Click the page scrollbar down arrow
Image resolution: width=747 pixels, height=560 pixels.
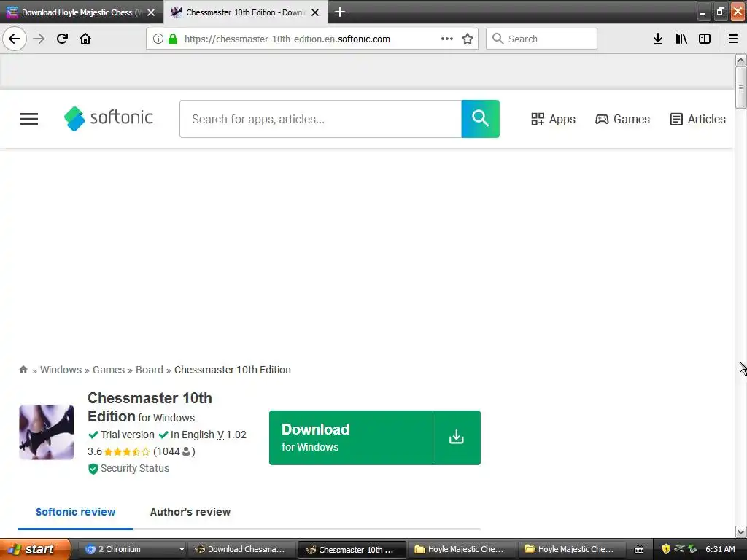[x=740, y=532]
